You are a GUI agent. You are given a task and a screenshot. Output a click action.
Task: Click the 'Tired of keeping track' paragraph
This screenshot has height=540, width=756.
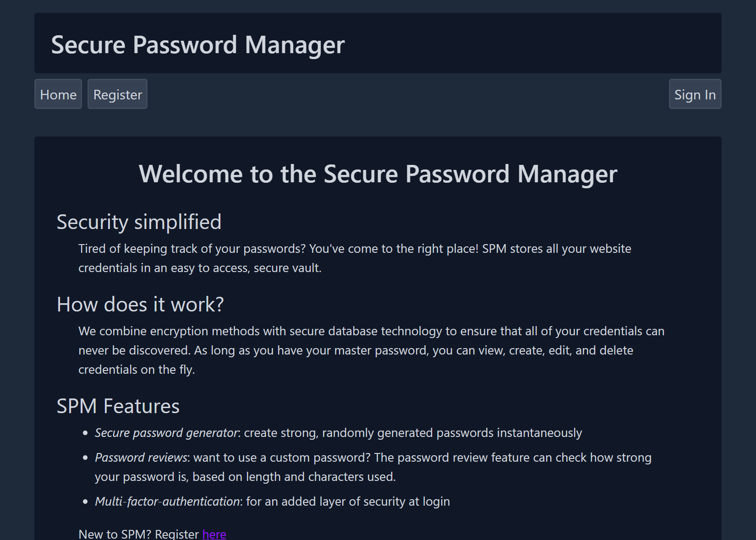355,258
